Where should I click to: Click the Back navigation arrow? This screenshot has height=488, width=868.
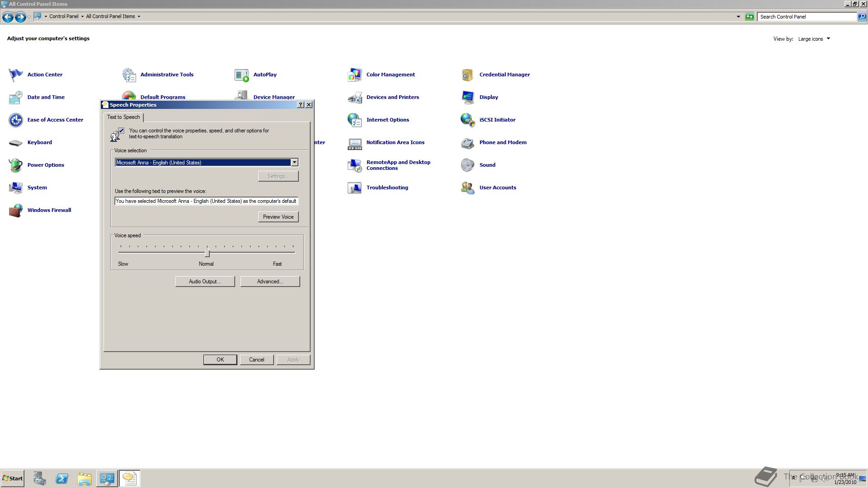point(8,17)
